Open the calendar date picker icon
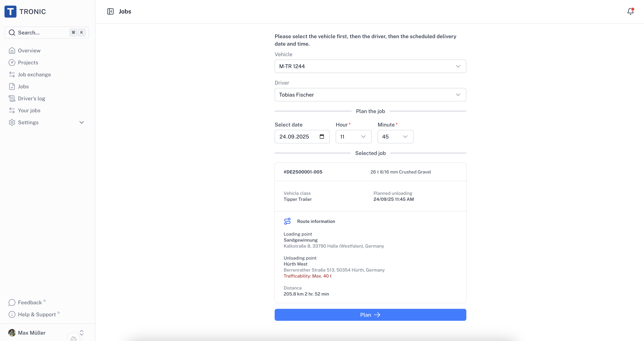 322,136
